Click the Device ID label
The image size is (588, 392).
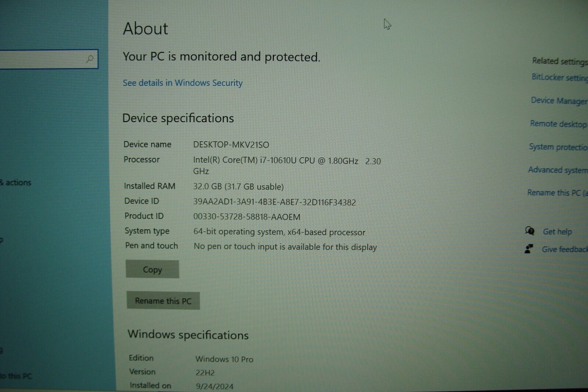[141, 201]
